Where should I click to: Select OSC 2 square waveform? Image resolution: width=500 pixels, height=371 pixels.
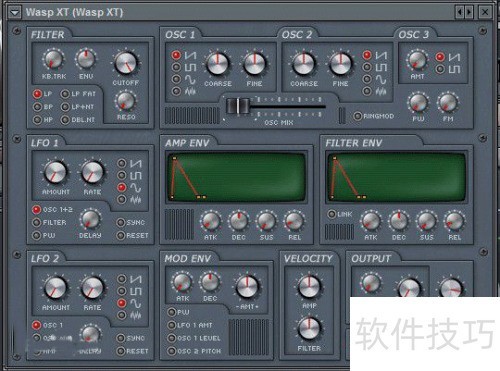pyautogui.click(x=367, y=67)
